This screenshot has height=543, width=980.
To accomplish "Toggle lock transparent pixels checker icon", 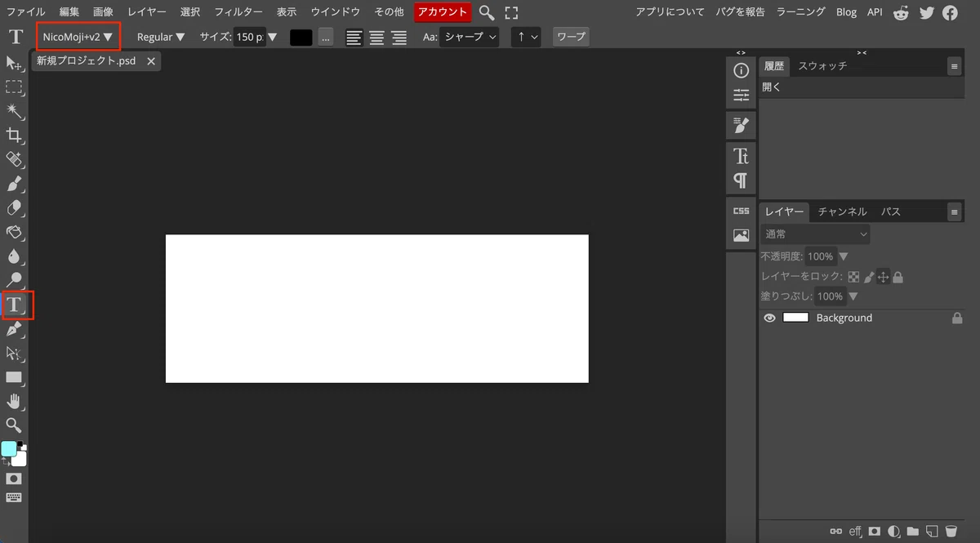I will click(x=854, y=278).
